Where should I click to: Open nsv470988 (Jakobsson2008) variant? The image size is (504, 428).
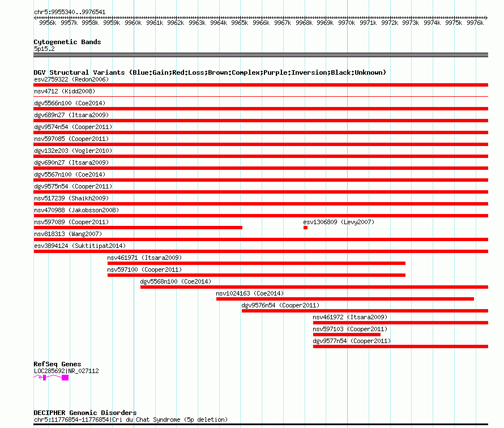[x=76, y=210]
